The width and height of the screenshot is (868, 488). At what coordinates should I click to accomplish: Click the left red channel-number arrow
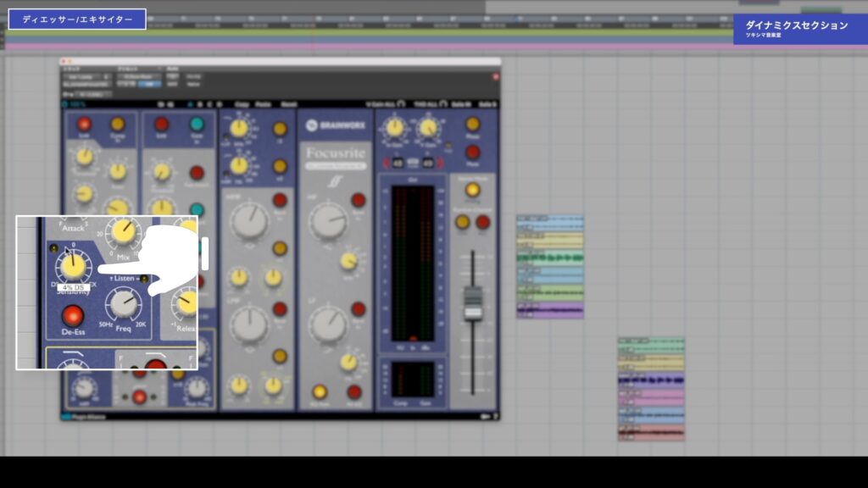click(387, 163)
